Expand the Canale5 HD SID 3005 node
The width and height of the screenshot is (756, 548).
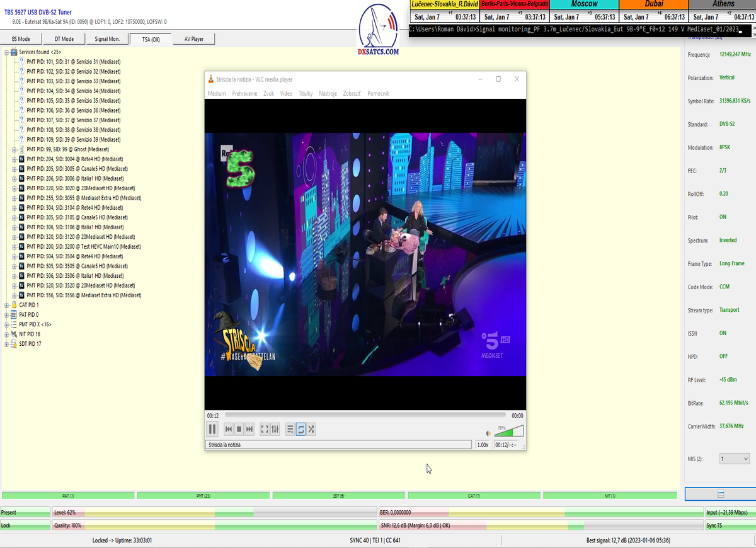pos(14,169)
